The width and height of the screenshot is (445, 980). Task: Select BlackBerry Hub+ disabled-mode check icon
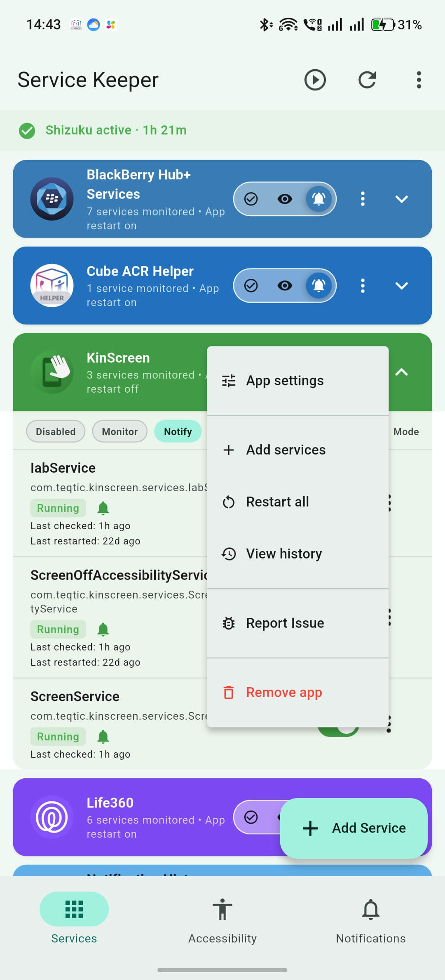coord(251,199)
